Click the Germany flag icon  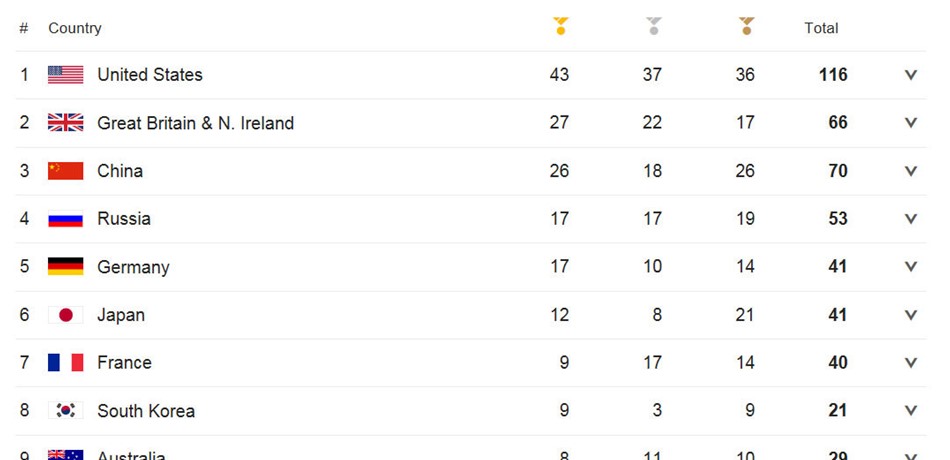pos(65,267)
